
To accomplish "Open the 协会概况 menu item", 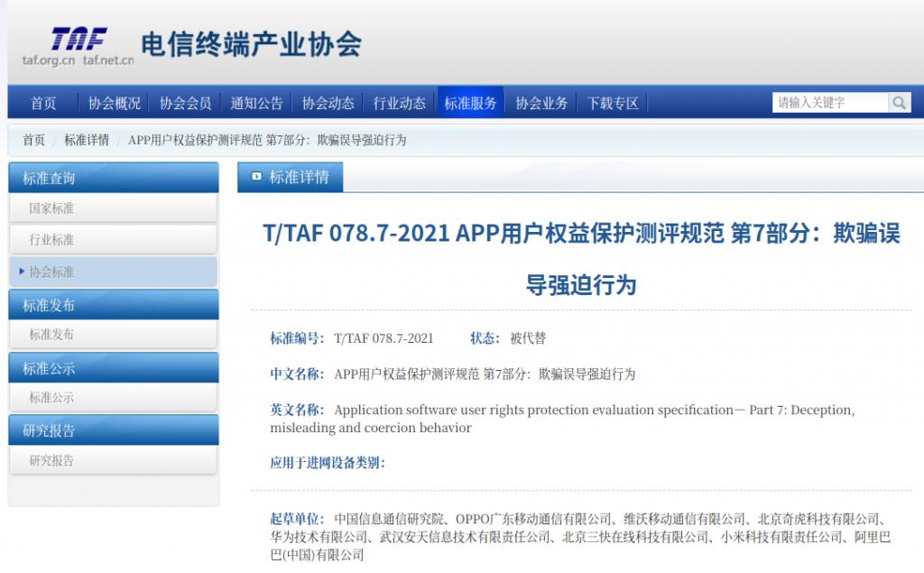I will (115, 103).
